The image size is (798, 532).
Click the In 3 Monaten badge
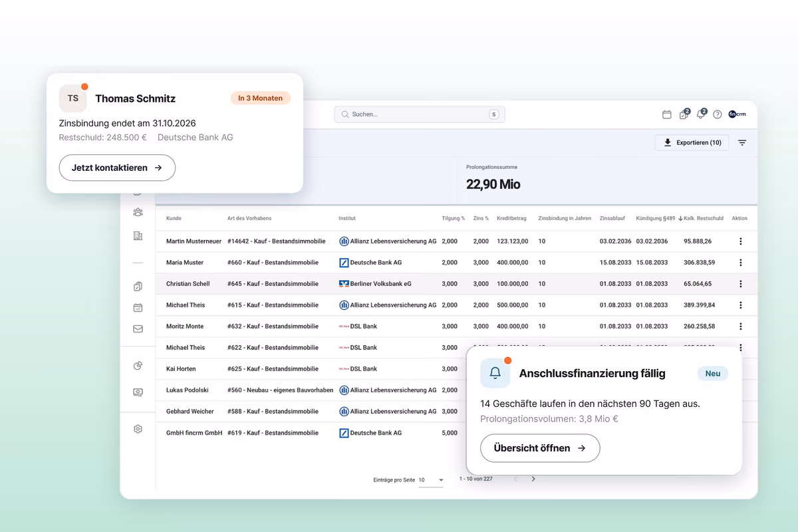pos(261,98)
